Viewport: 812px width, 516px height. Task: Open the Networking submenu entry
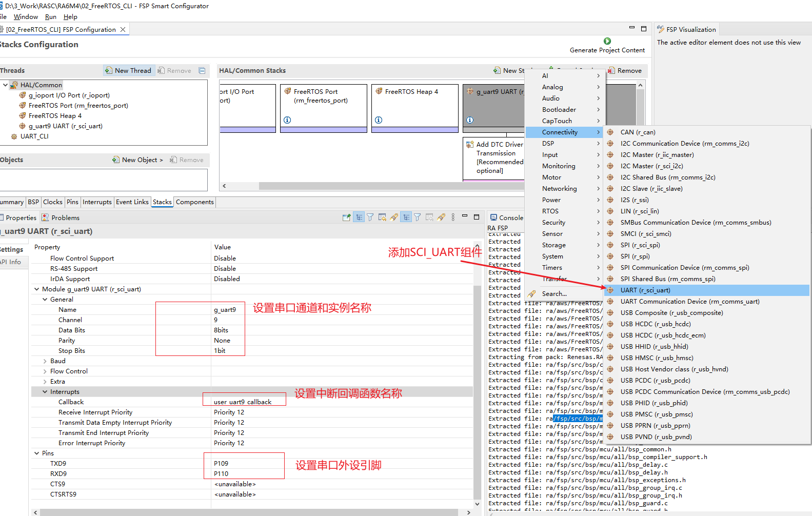(x=564, y=189)
